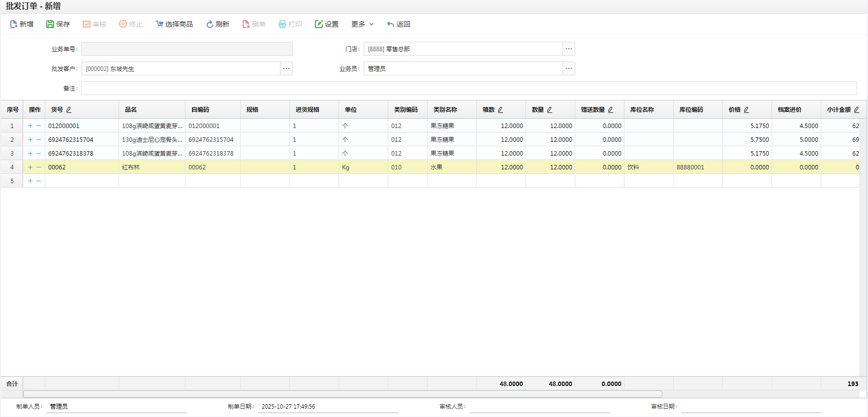The image size is (868, 417).
Task: Remove row 4 with its minus icon
Action: pyautogui.click(x=39, y=167)
